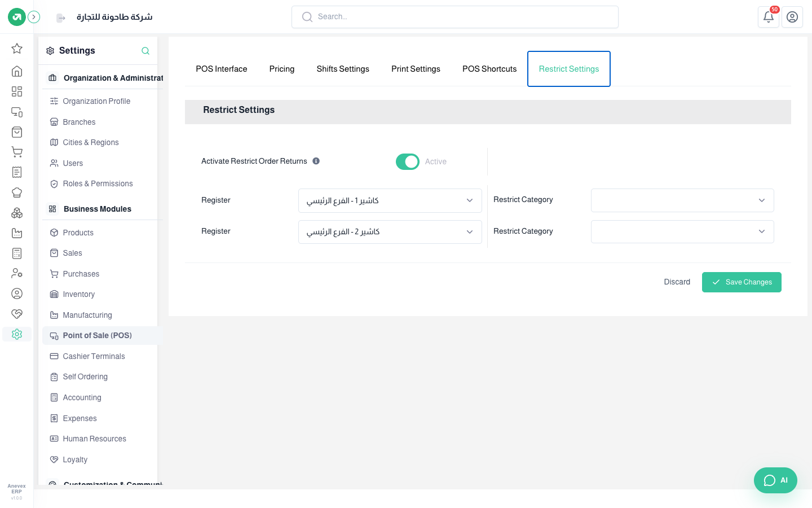Screen dimensions: 812x508
Task: Open the heart handshake icon in left rail
Action: pyautogui.click(x=17, y=314)
